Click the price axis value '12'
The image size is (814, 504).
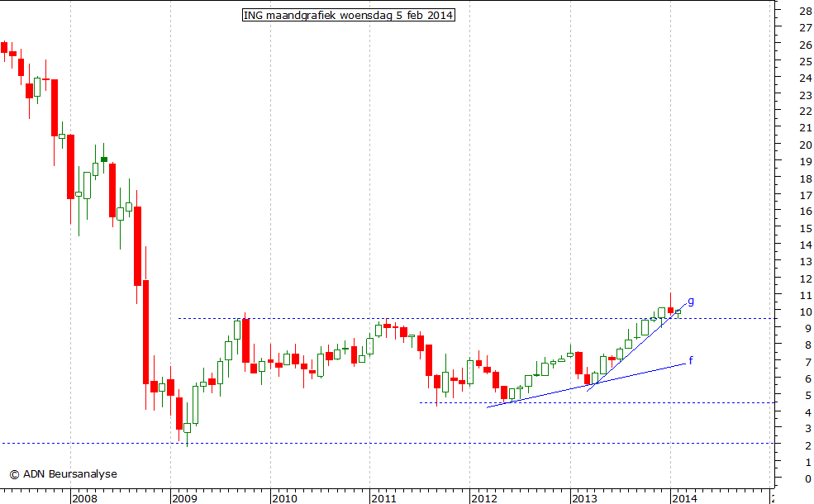[x=806, y=279]
